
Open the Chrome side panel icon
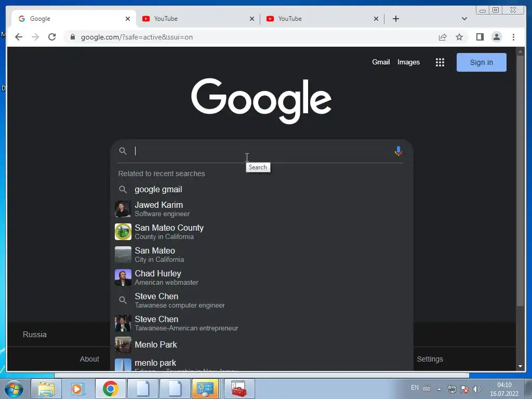pos(480,37)
